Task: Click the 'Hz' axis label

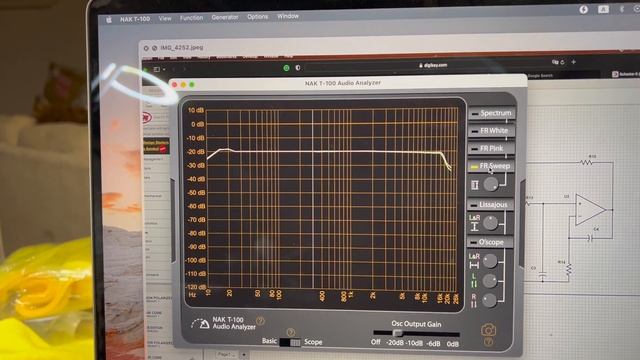Action: point(192,295)
